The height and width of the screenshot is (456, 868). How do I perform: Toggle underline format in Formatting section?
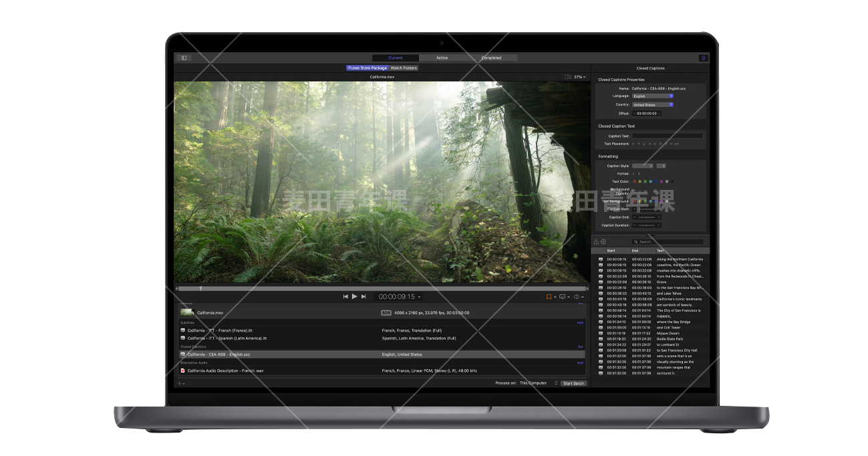coord(639,174)
